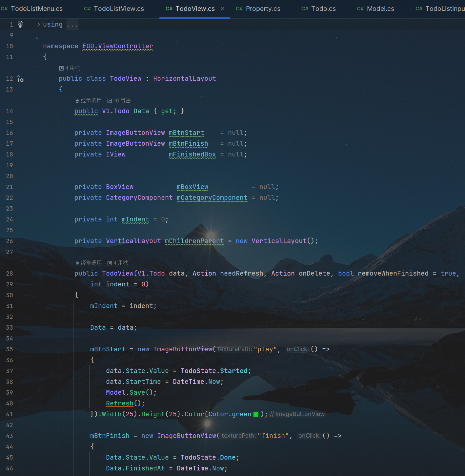Click line number 35 in the gutter
This screenshot has width=465, height=476.
click(x=10, y=349)
